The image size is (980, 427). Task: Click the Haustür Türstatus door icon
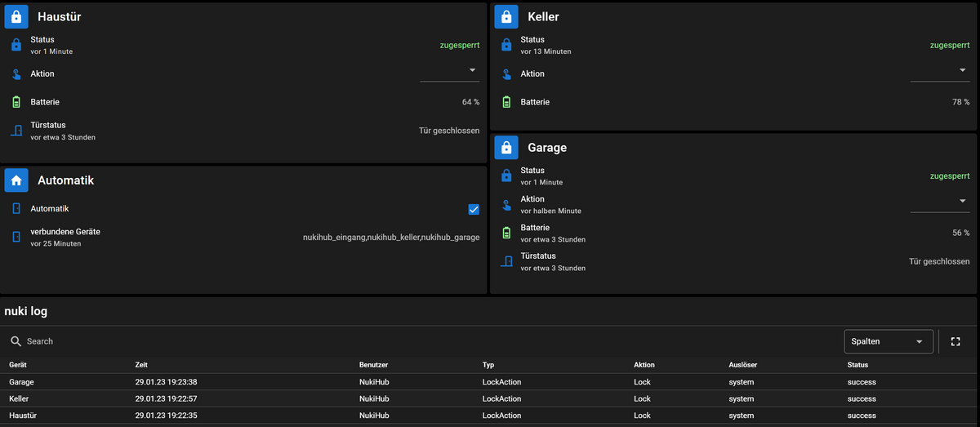(16, 131)
